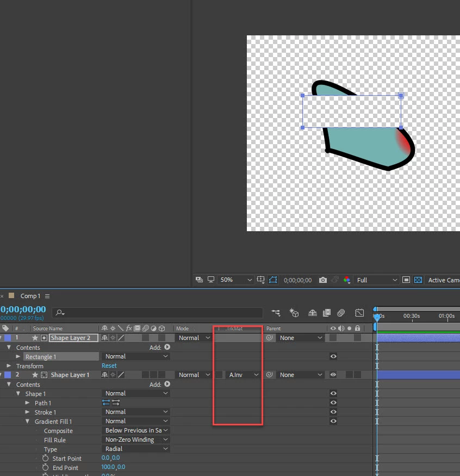Toggle mask and shape path visibility
Viewport: 460px width, 476px height.
[x=273, y=280]
